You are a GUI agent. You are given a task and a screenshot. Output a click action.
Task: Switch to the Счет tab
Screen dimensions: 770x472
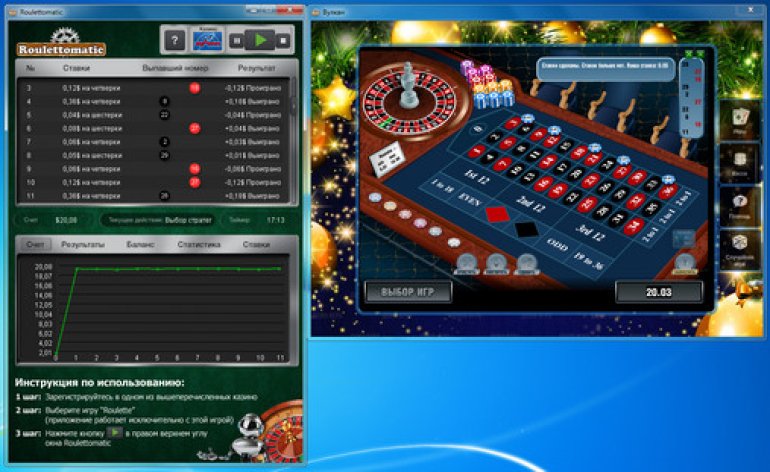(35, 244)
